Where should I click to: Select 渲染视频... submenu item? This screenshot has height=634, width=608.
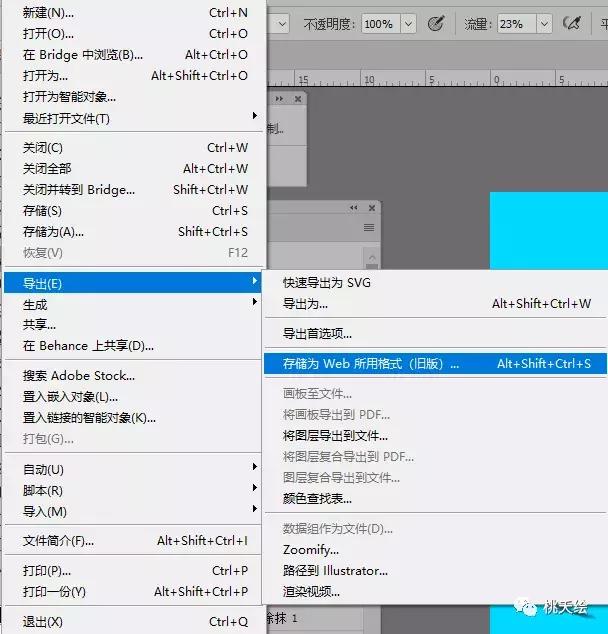pyautogui.click(x=435, y=592)
